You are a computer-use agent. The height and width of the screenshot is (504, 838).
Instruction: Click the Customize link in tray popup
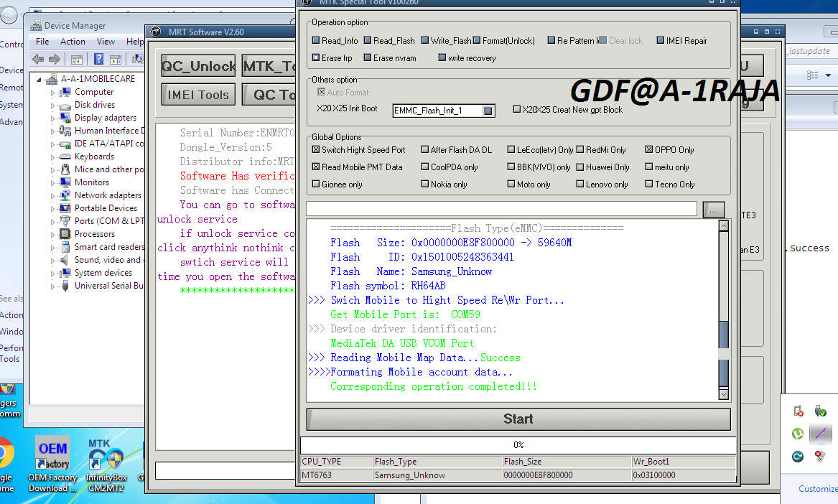pos(818,488)
